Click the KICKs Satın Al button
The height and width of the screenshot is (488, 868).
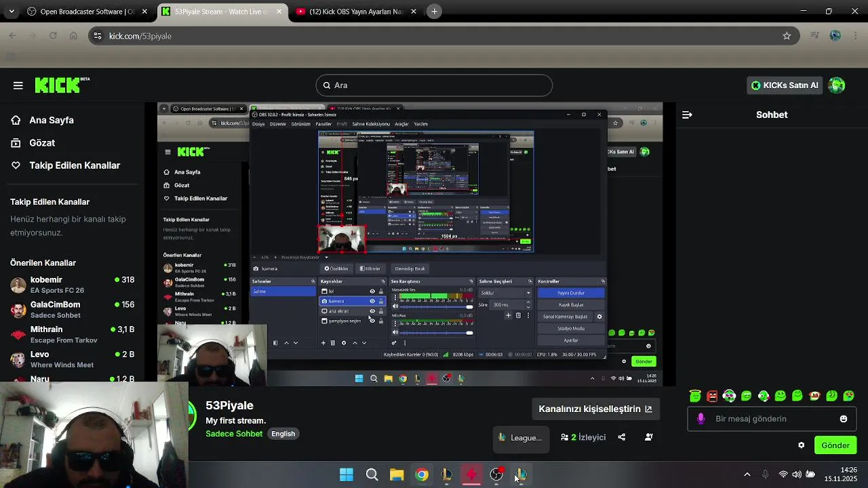click(785, 85)
